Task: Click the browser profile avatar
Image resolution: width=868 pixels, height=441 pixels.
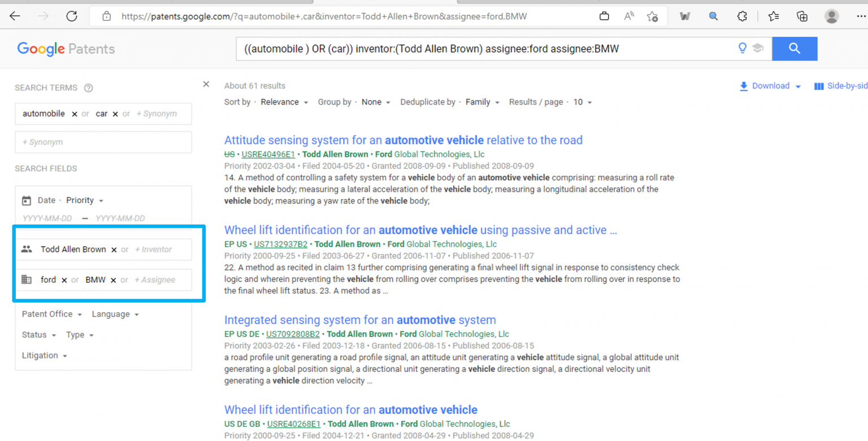Action: (x=831, y=16)
